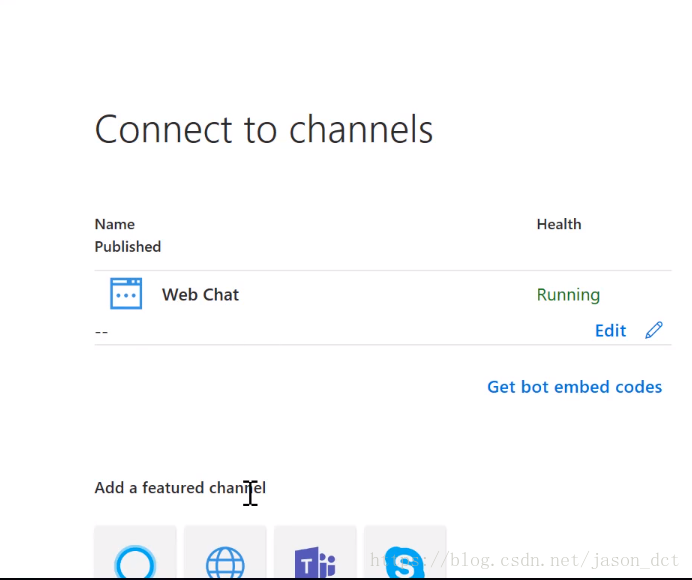Screen dimensions: 692x580
Task: Click the word 'channels' in the page title
Action: pos(361,130)
